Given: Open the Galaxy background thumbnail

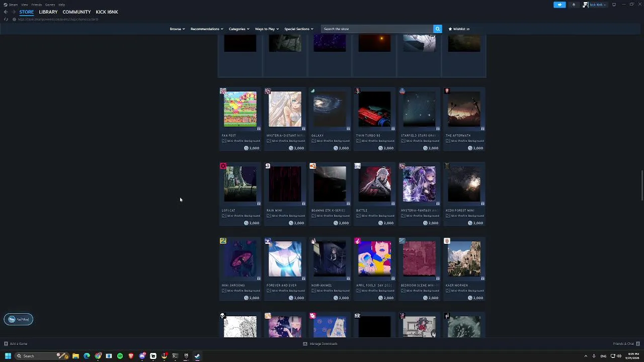Looking at the screenshot, I should [330, 109].
